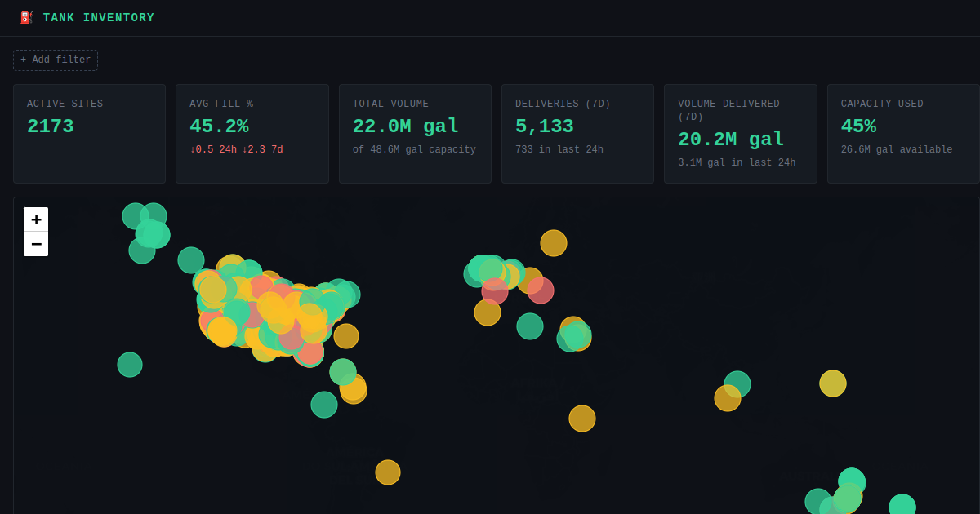The image size is (980, 514).
Task: Select the southernmost gold marker in map center
Action: (388, 472)
